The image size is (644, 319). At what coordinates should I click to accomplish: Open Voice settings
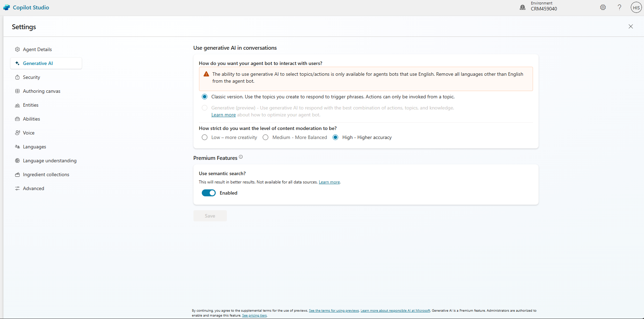click(x=46, y=133)
